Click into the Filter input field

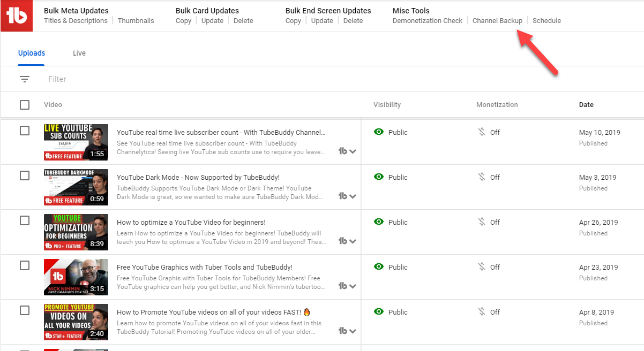(161, 79)
